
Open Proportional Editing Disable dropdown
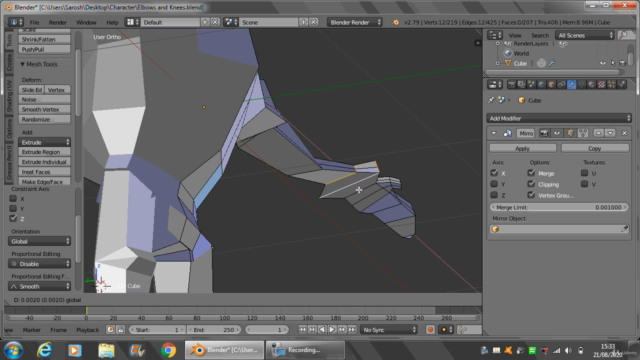(x=39, y=264)
